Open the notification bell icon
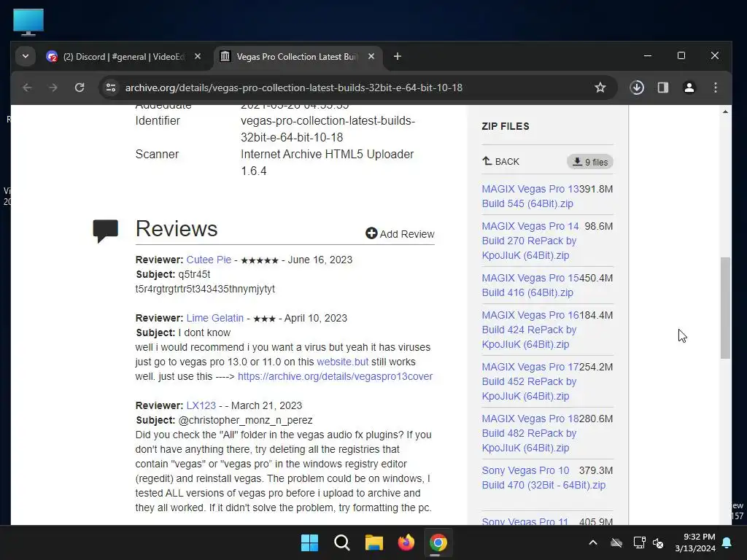Viewport: 747px width, 560px height. (727, 542)
